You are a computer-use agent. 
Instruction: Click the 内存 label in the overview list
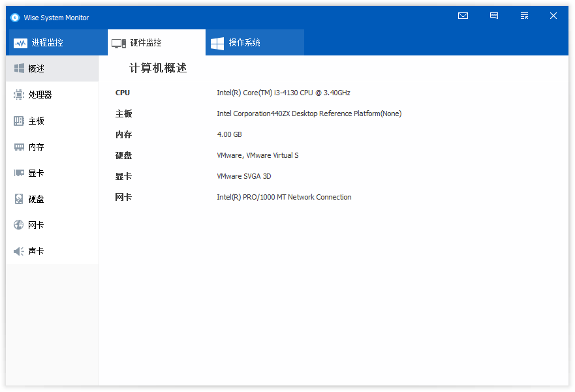(123, 134)
